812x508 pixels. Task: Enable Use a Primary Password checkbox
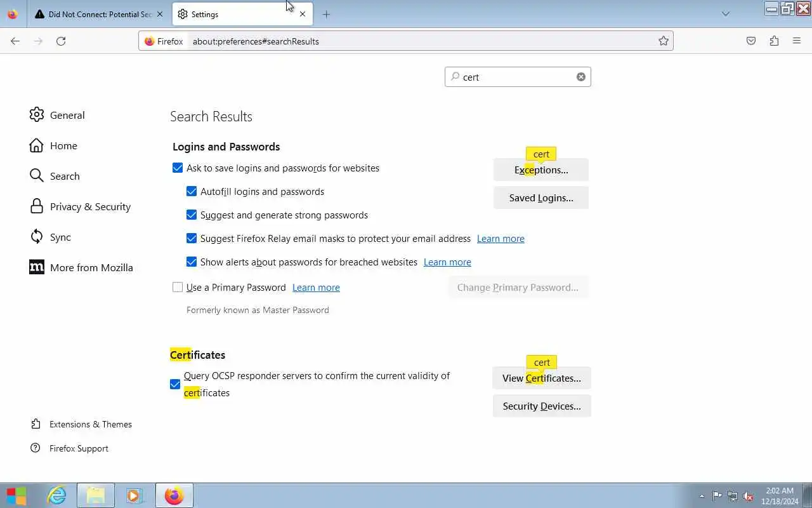(178, 288)
